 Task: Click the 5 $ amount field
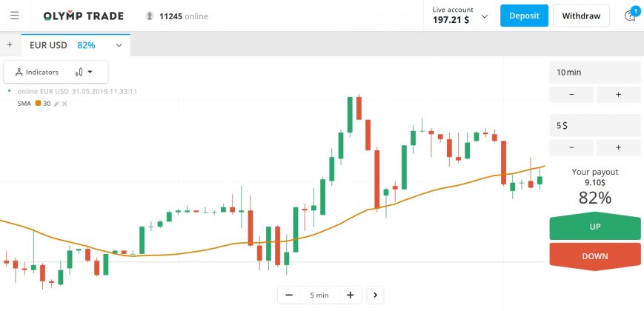(x=594, y=126)
